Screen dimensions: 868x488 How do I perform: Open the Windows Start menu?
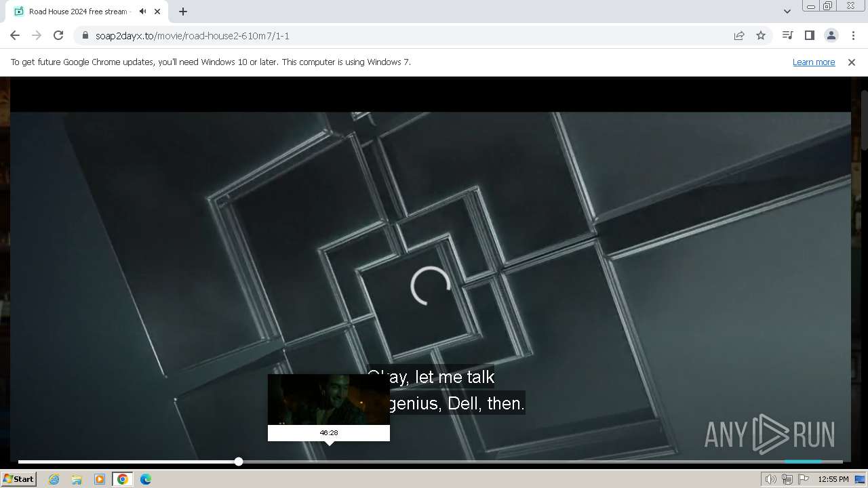tap(18, 479)
